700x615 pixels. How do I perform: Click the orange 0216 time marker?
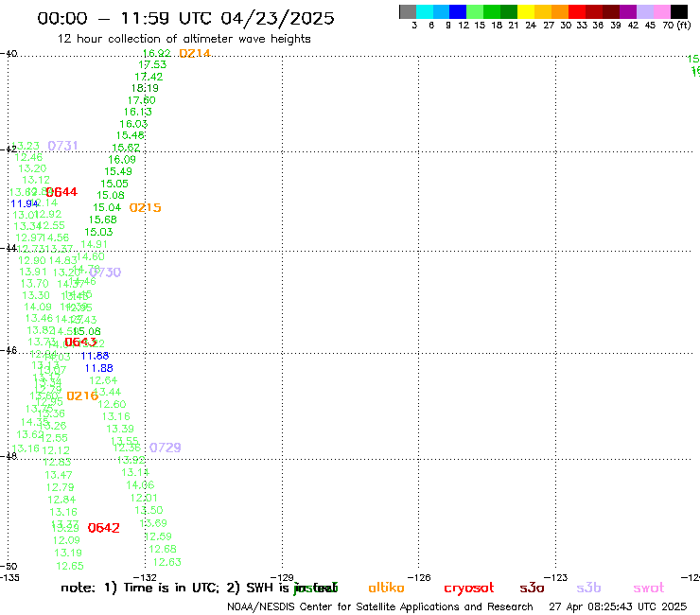pos(82,395)
